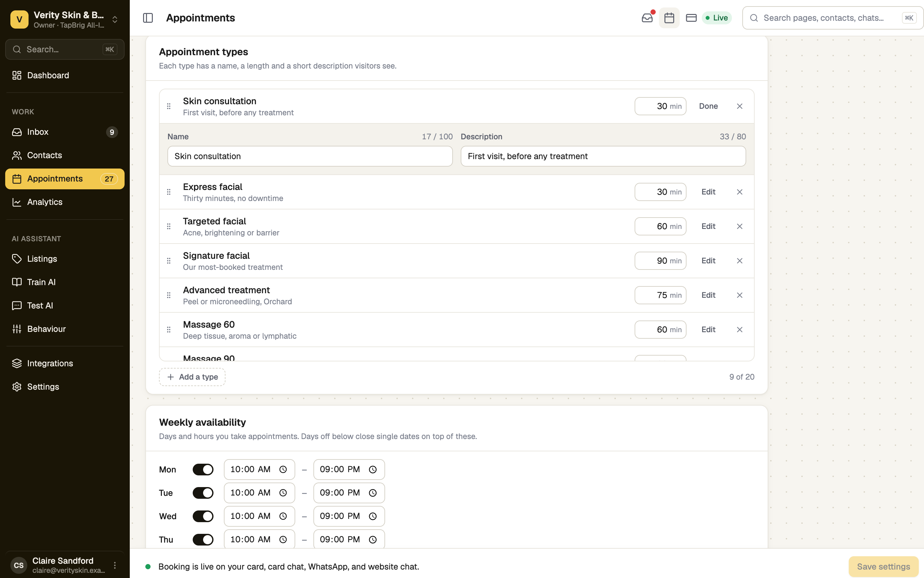Open Integrations in the sidebar

tap(65, 363)
